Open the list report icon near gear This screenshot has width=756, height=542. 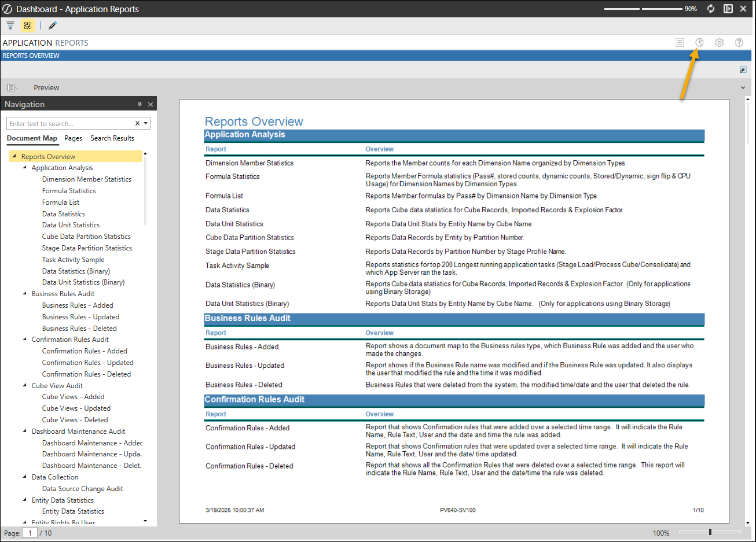pyautogui.click(x=680, y=42)
